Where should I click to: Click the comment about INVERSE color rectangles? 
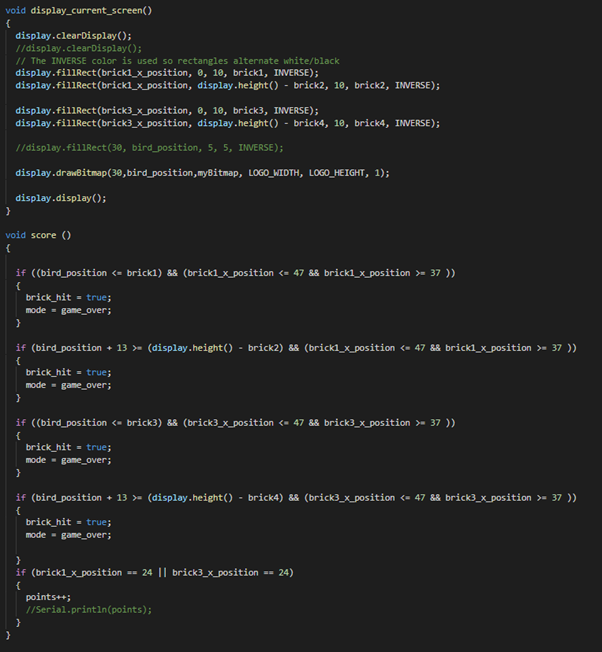[x=178, y=61]
